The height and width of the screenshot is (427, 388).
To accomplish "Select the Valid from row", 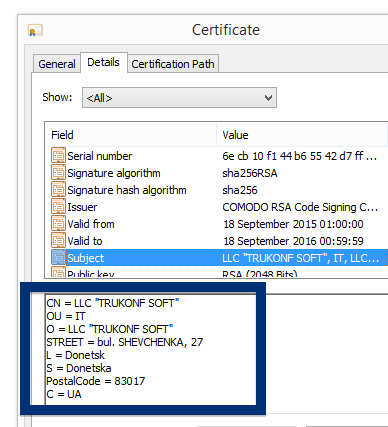I will coord(217,224).
